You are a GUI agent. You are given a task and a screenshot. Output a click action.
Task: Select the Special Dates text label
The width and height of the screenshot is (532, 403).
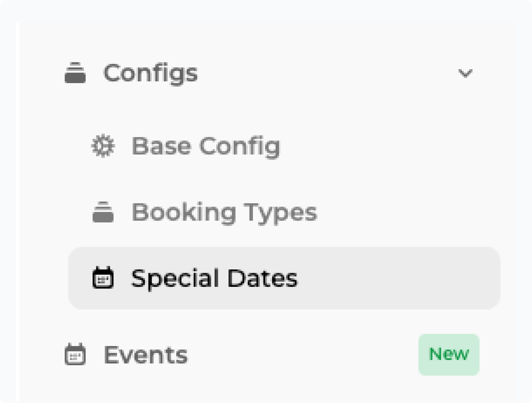[214, 278]
